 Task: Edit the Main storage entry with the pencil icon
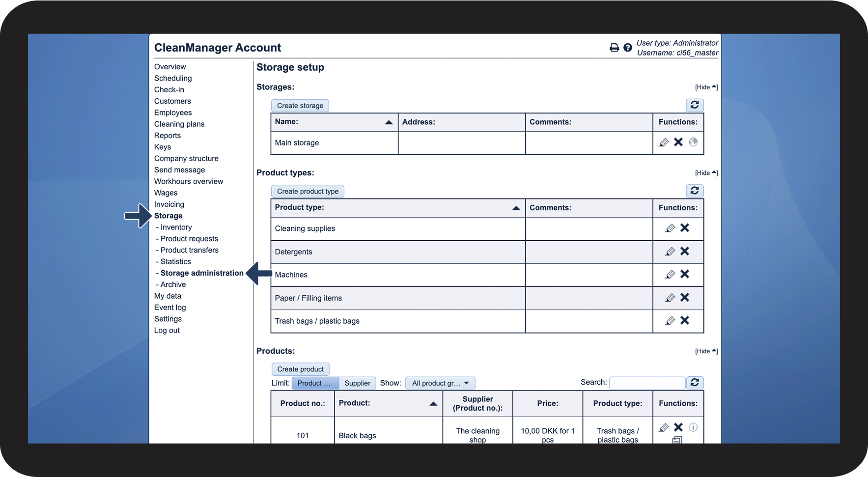[x=664, y=142]
